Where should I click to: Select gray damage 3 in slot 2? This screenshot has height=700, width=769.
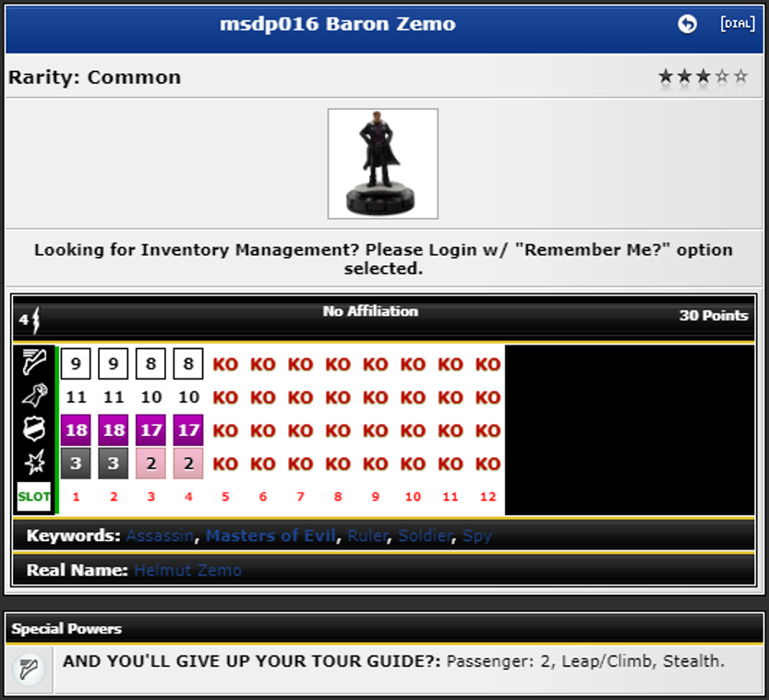pos(114,463)
